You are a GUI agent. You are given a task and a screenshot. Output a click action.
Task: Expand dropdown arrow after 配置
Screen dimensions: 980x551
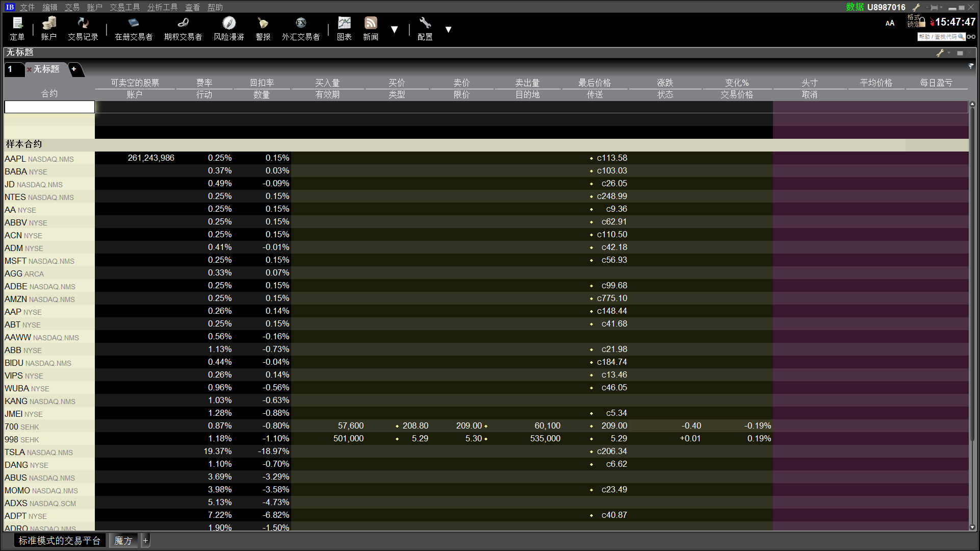click(x=448, y=30)
